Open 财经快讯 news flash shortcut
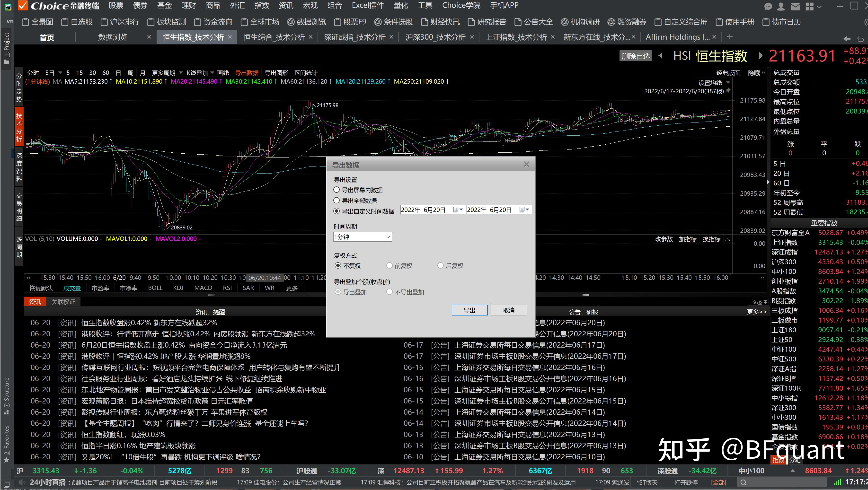Image resolution: width=868 pixels, height=490 pixels. click(x=440, y=22)
